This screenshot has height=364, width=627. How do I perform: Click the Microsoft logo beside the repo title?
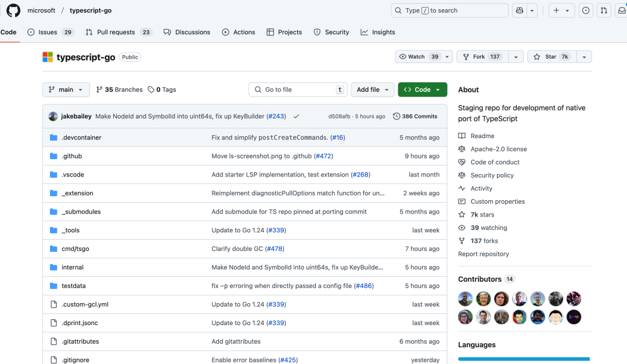(48, 57)
